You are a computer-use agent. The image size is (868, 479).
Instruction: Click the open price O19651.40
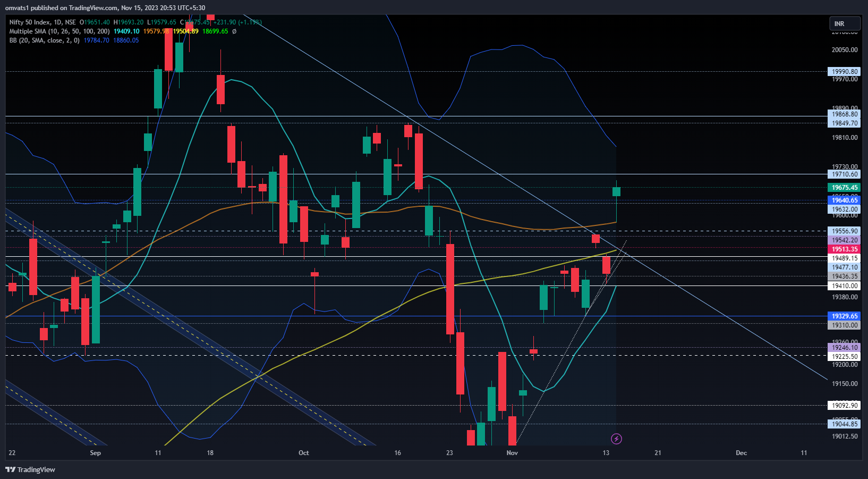click(95, 22)
